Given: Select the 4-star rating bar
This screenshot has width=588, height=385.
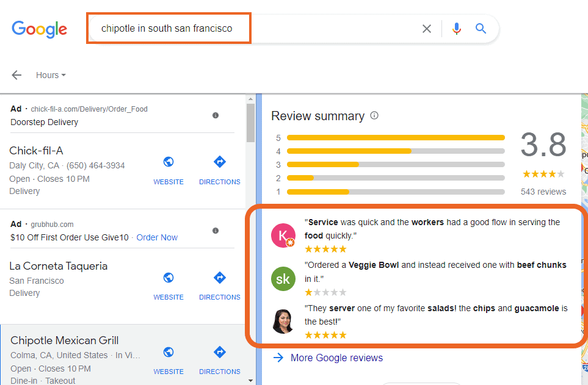Looking at the screenshot, I should (x=396, y=151).
